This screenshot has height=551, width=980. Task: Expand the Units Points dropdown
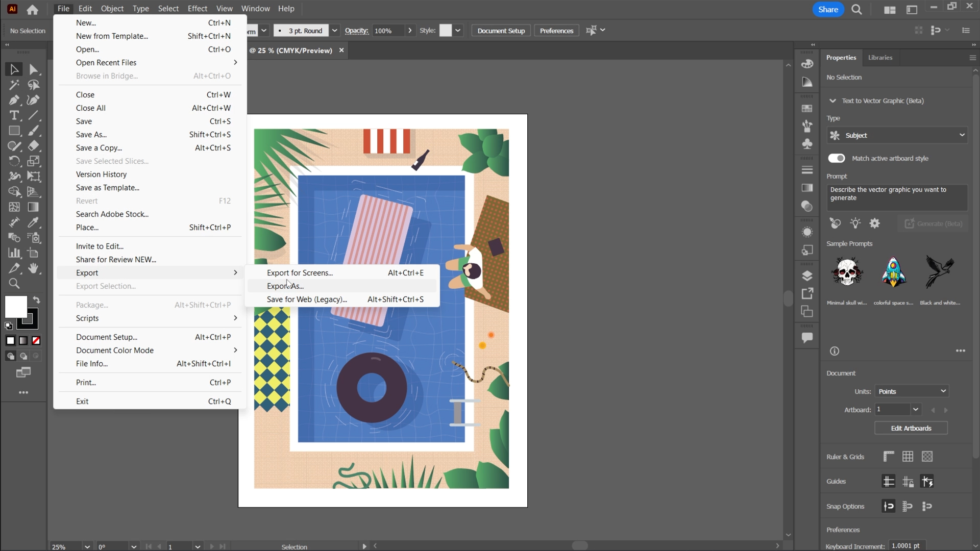[912, 391]
